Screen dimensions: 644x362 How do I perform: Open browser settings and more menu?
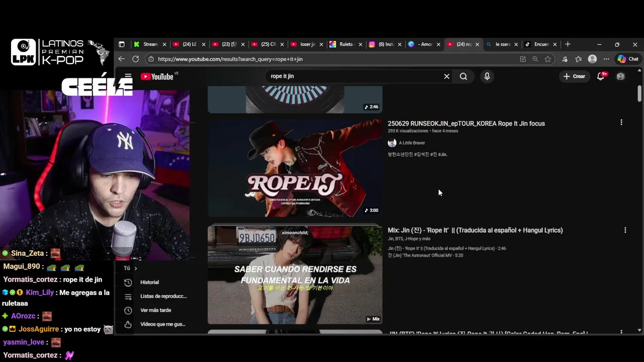pos(606,59)
